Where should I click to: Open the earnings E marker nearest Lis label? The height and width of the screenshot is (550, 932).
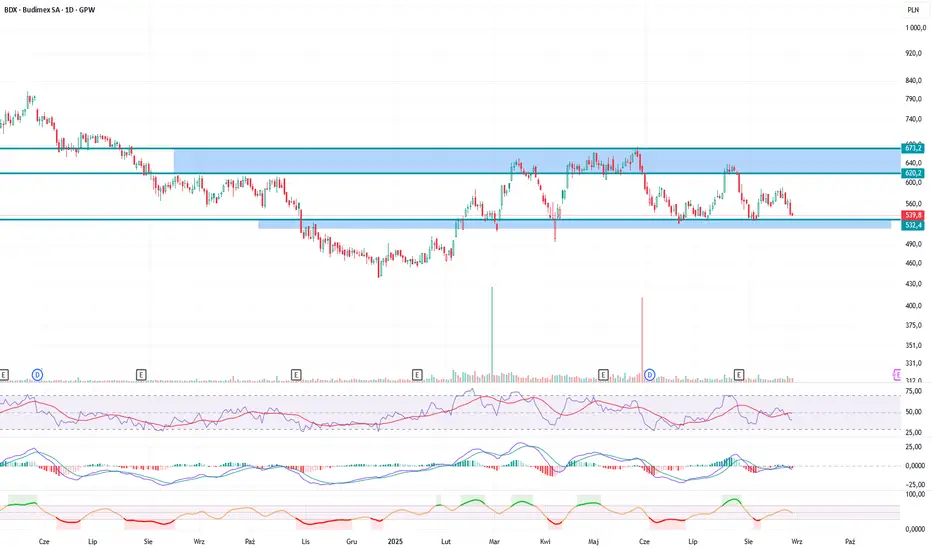click(296, 375)
